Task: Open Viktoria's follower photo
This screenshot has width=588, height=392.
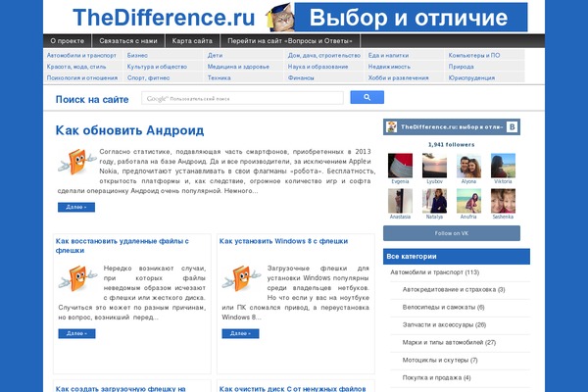Action: tap(503, 166)
